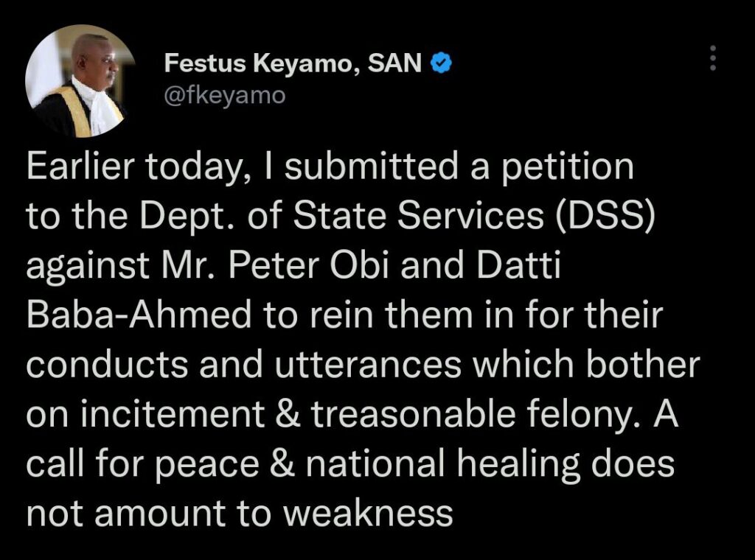Click the name "Datti" in the tweet
The width and height of the screenshot is (755, 560).
(x=518, y=265)
